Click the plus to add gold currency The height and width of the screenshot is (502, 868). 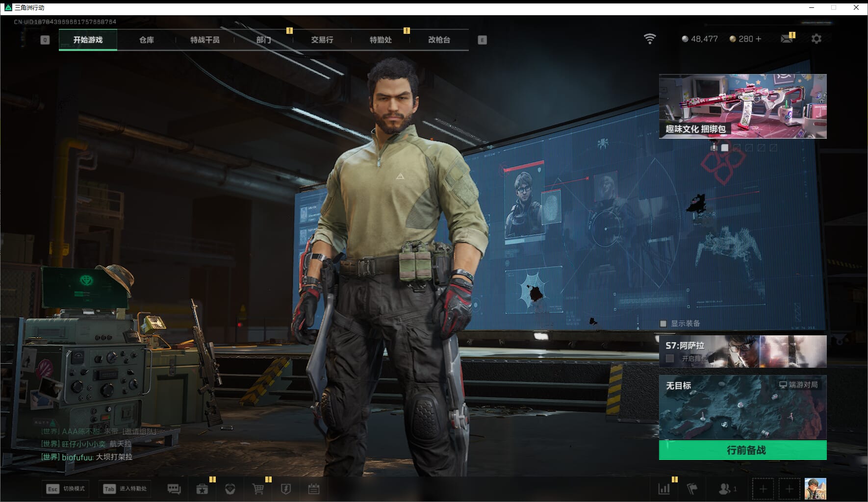pos(758,39)
